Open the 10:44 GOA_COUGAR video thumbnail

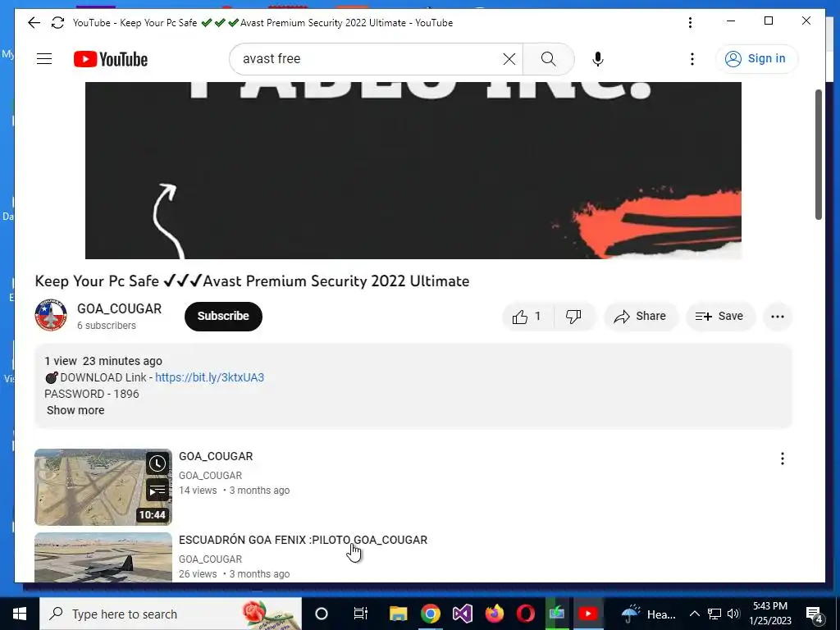103,487
